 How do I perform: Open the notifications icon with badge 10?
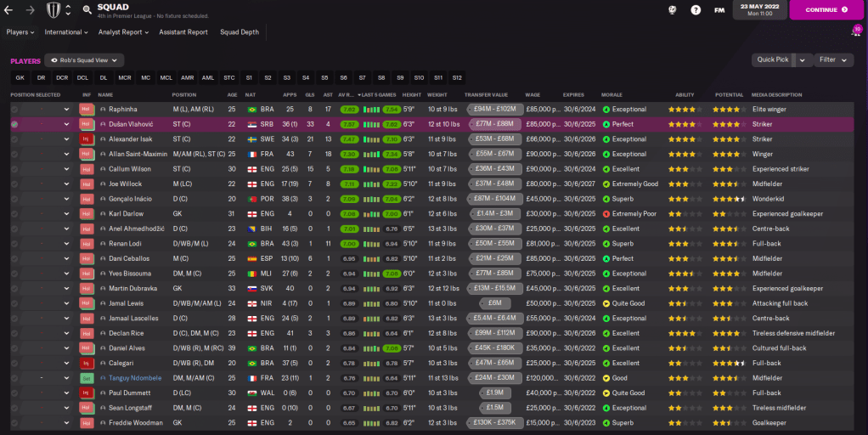[854, 31]
